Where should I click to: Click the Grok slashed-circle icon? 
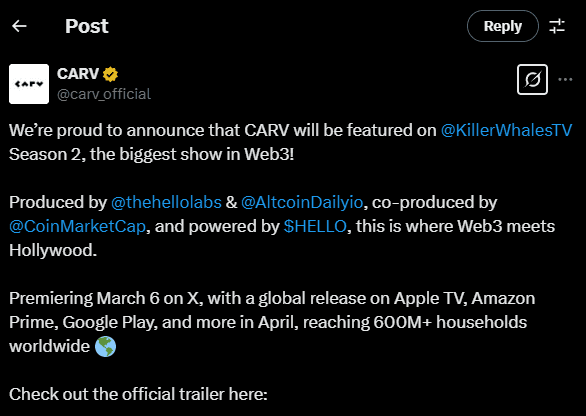[x=532, y=80]
